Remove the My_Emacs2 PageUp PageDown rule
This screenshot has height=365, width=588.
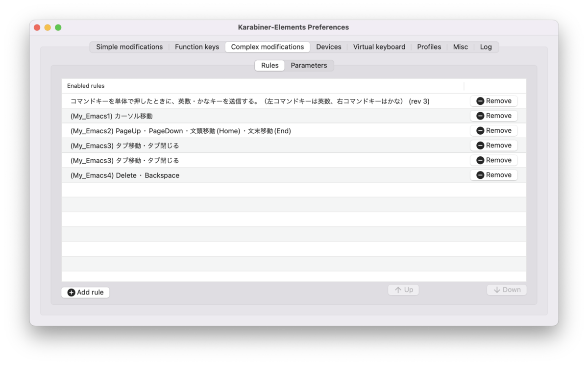494,130
